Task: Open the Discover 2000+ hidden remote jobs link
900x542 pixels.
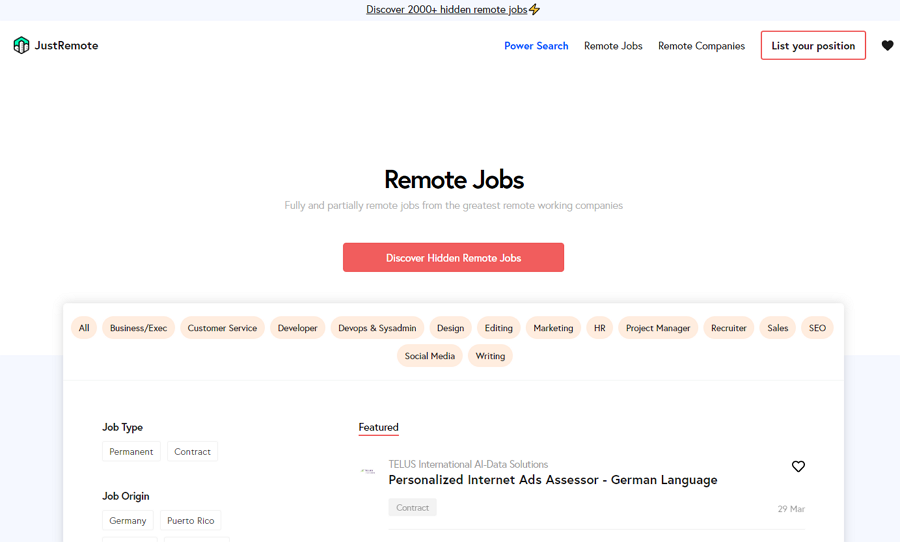Action: click(447, 9)
